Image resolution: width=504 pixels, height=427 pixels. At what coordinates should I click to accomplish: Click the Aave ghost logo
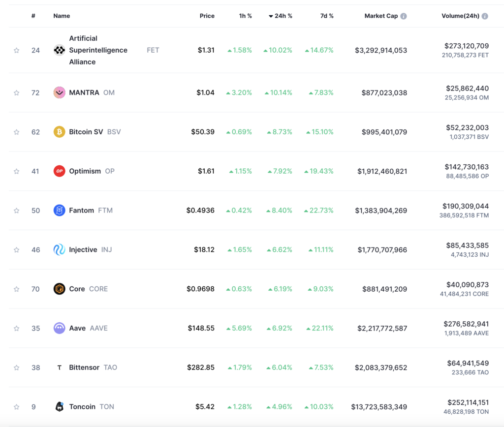coord(59,328)
